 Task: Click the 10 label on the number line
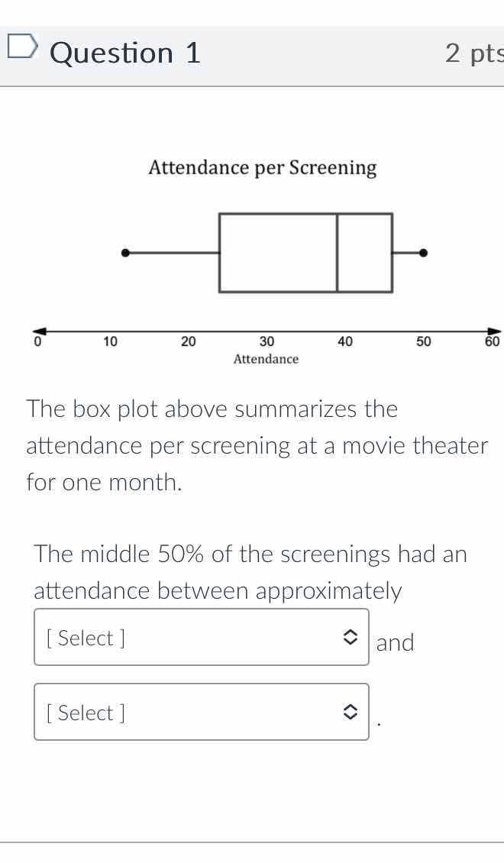pos(110,341)
